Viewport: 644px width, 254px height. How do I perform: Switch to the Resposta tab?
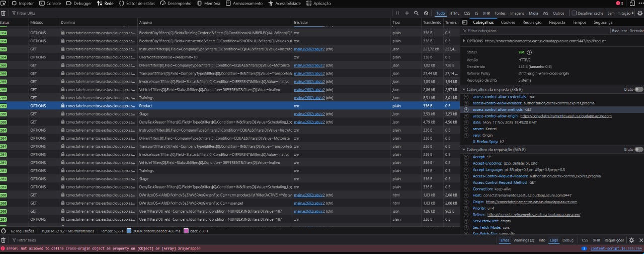click(556, 23)
